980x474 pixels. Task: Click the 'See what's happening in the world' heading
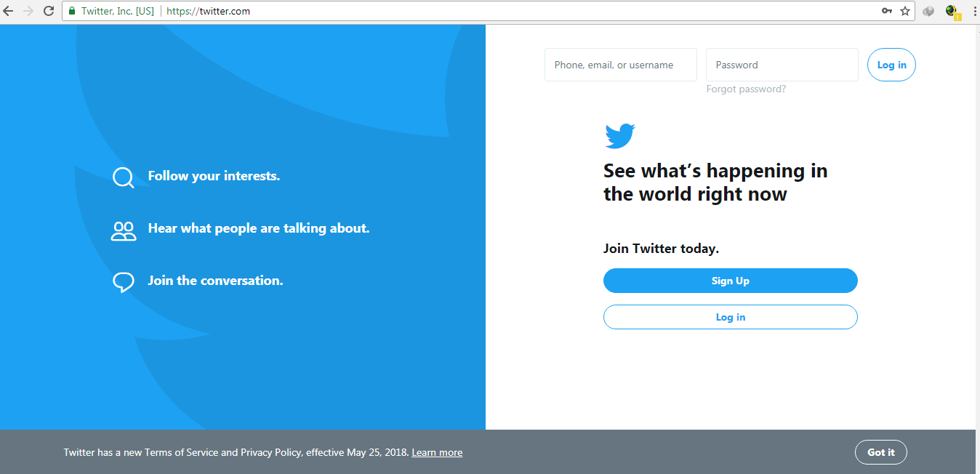715,182
